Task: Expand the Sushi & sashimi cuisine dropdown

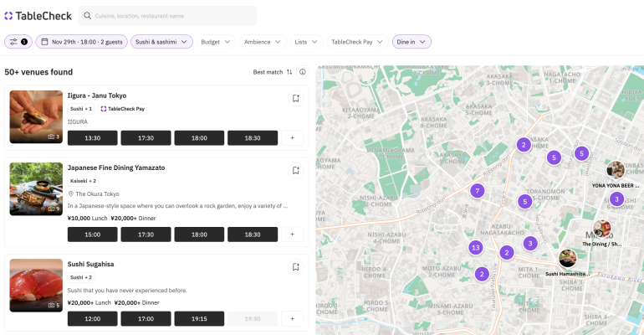Action: [x=161, y=42]
